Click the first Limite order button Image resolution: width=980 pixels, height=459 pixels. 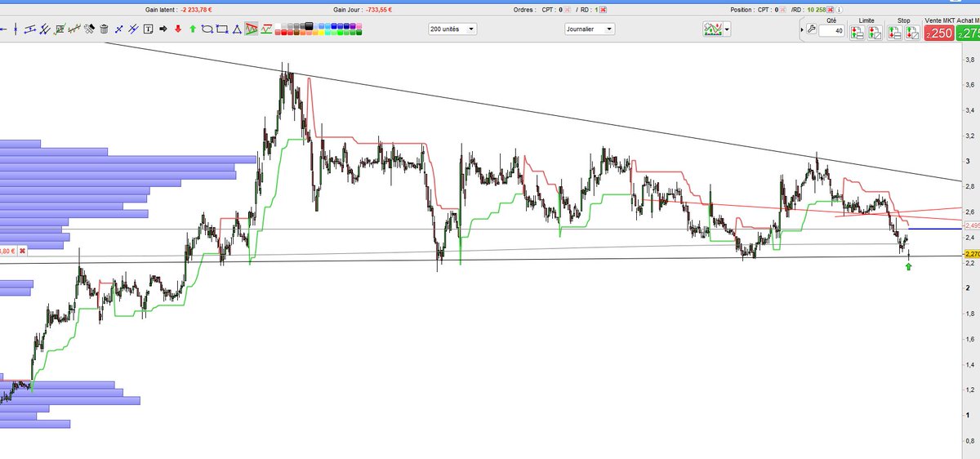click(857, 33)
